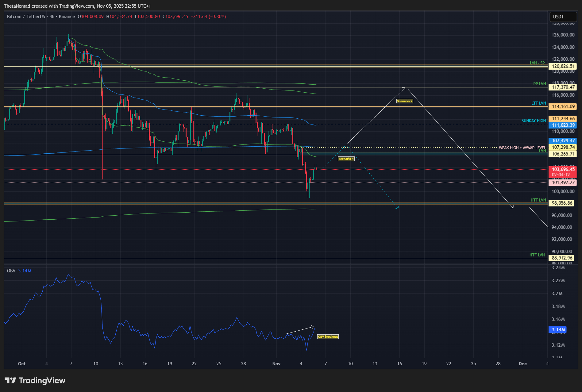Click the TradingView logo icon
This screenshot has width=582, height=392.
pyautogui.click(x=10, y=381)
